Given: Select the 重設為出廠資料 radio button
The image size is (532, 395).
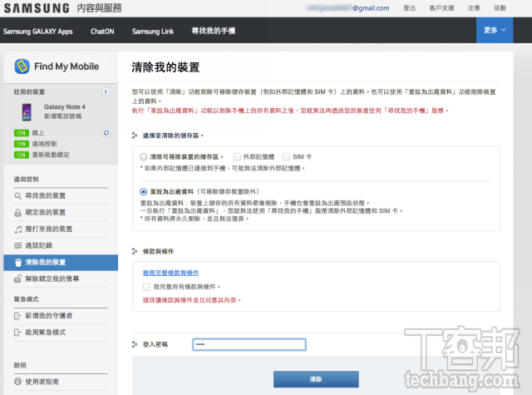Looking at the screenshot, I should tap(144, 192).
